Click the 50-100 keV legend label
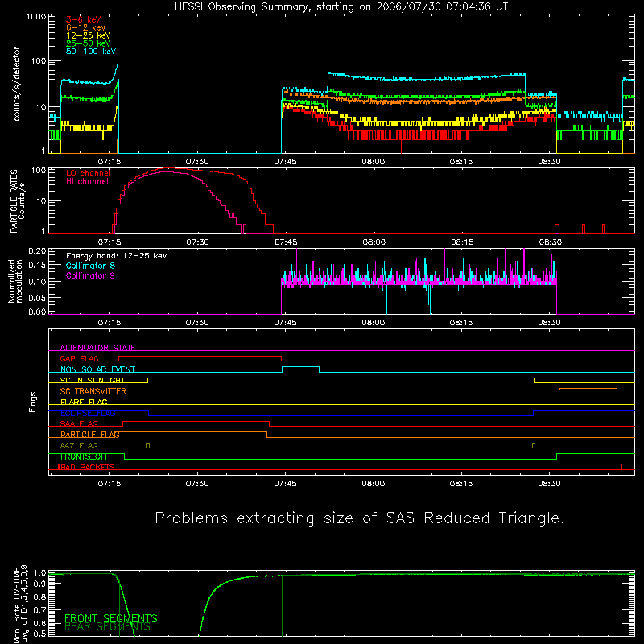The width and height of the screenshot is (644, 644). [91, 52]
